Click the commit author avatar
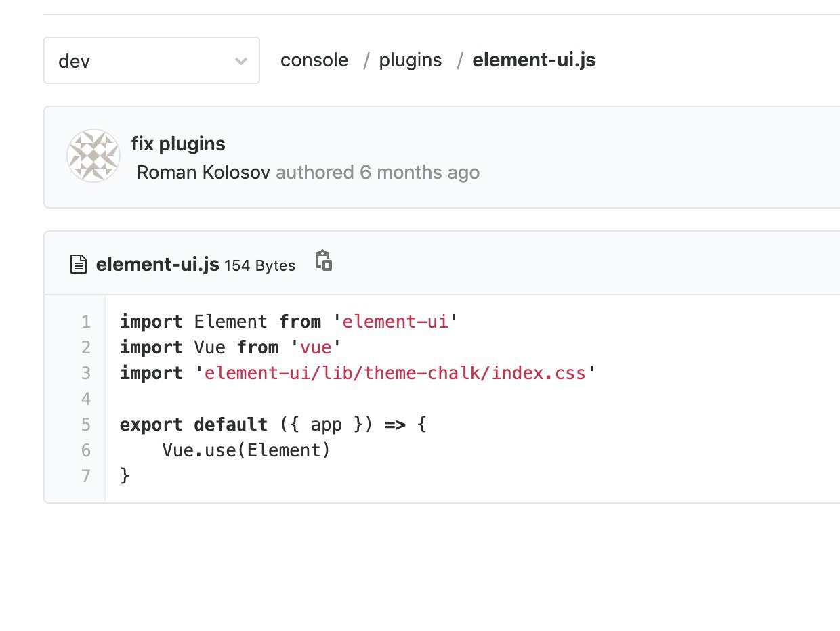This screenshot has width=840, height=631. [94, 156]
